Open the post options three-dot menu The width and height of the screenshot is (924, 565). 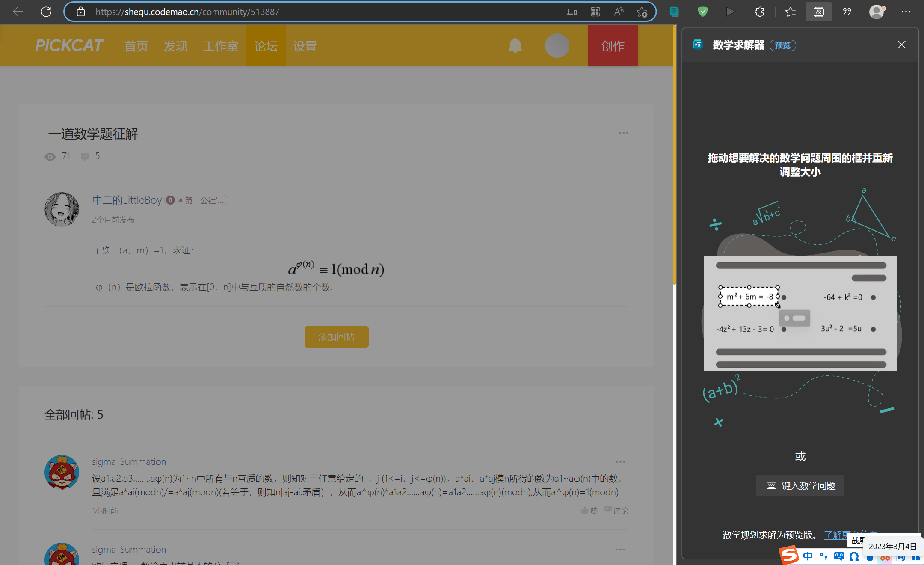click(x=624, y=133)
